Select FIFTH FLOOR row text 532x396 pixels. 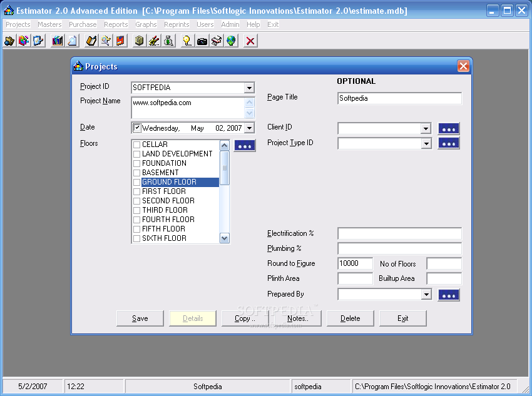click(163, 229)
